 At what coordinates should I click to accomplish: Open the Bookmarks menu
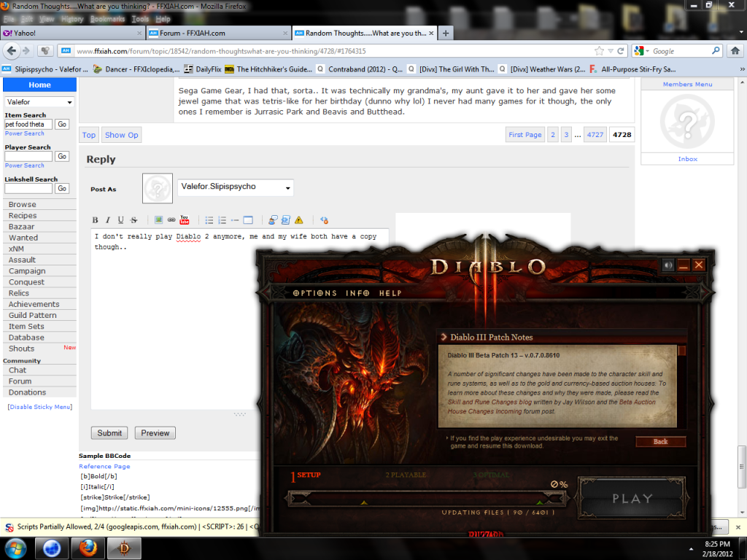pyautogui.click(x=107, y=19)
